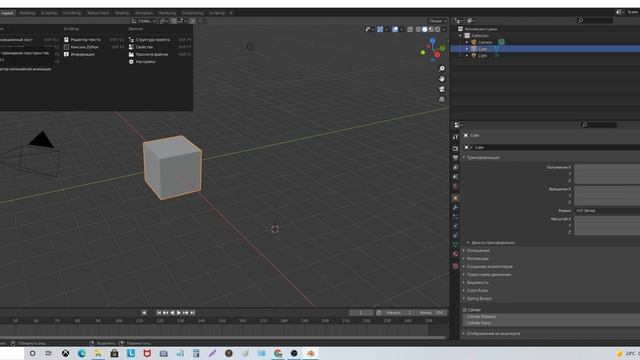Play the animation forward in timeline
The height and width of the screenshot is (360, 640).
pyautogui.click(x=179, y=313)
